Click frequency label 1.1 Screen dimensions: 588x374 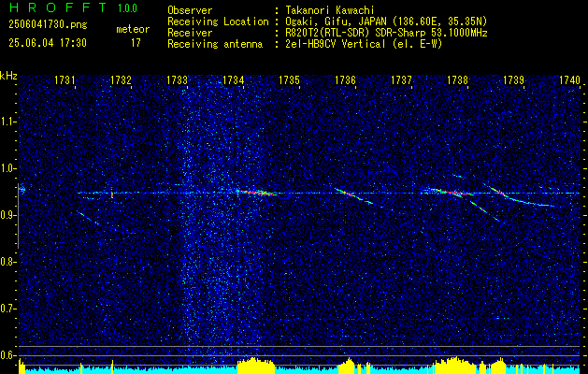coord(8,122)
